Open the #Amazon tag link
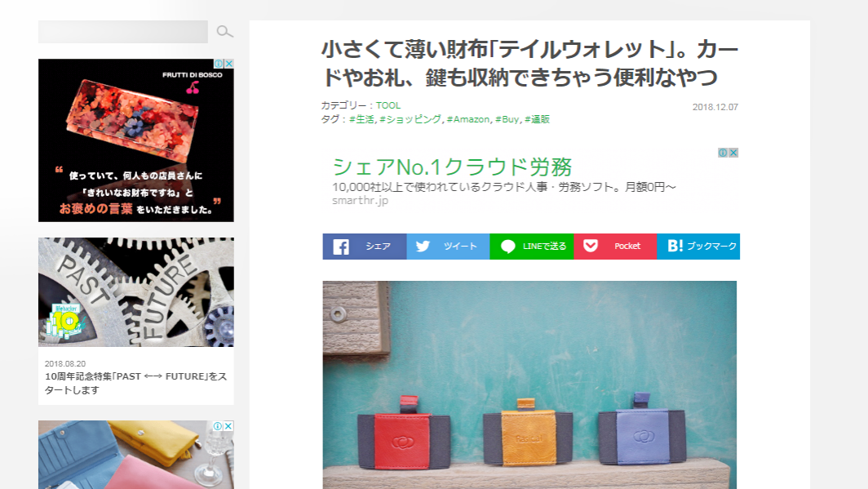Viewport: 868px width, 489px height. [467, 119]
